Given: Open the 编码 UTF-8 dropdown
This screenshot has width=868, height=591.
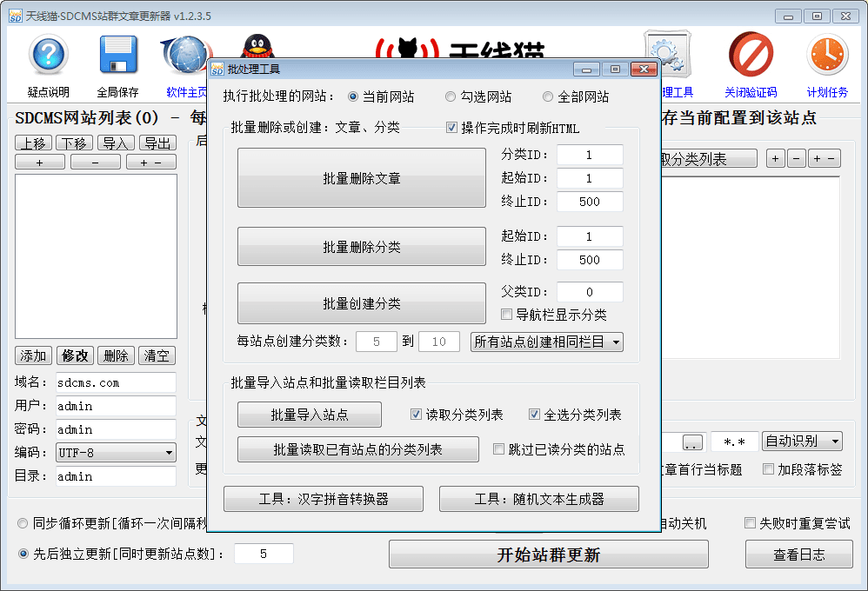Looking at the screenshot, I should pyautogui.click(x=116, y=453).
